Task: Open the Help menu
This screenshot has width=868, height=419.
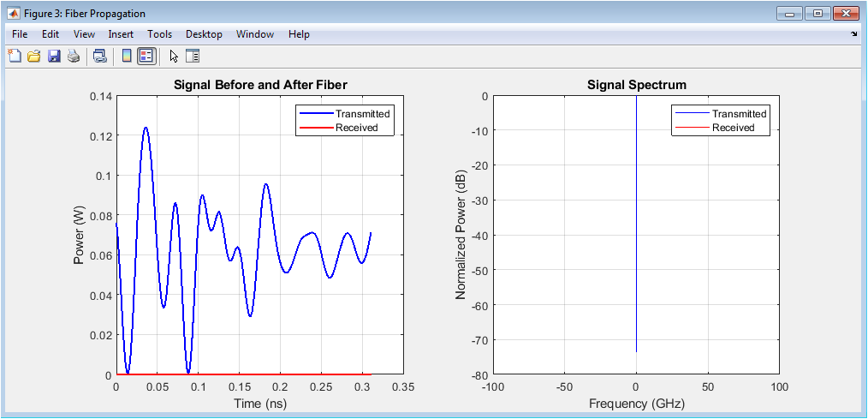Action: click(x=299, y=34)
